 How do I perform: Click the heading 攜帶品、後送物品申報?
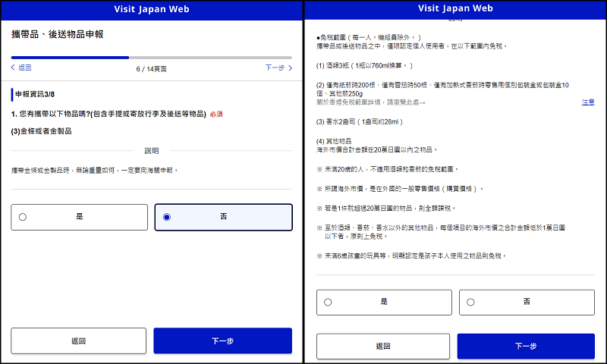[58, 34]
